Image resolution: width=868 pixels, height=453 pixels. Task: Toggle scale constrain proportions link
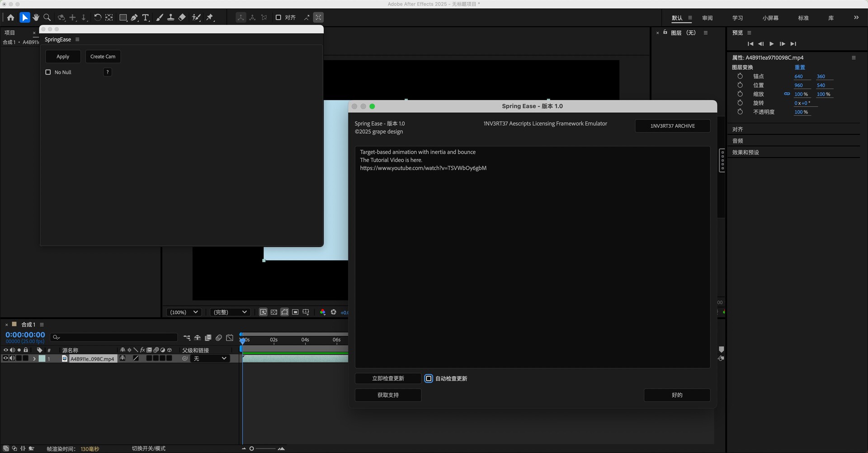click(x=787, y=94)
